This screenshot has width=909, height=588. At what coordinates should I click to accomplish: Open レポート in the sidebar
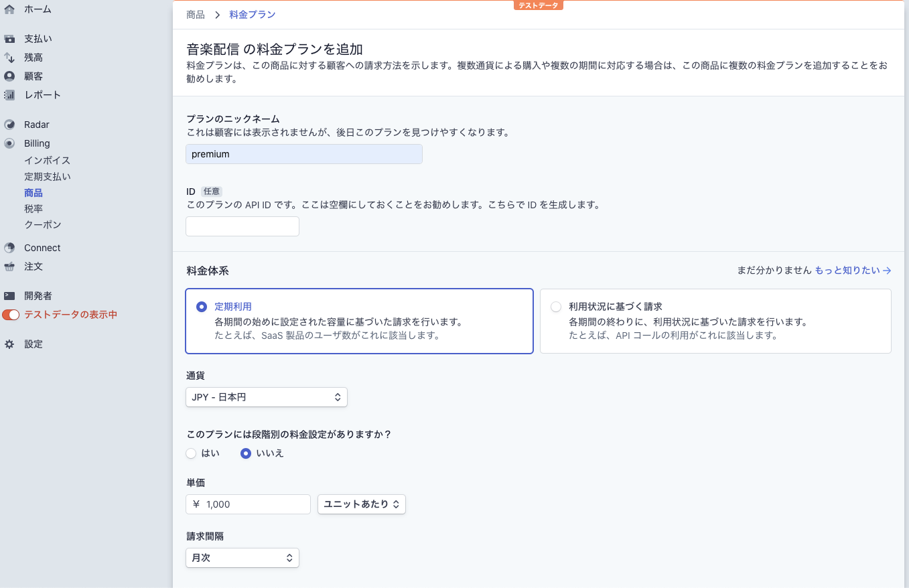click(x=42, y=95)
